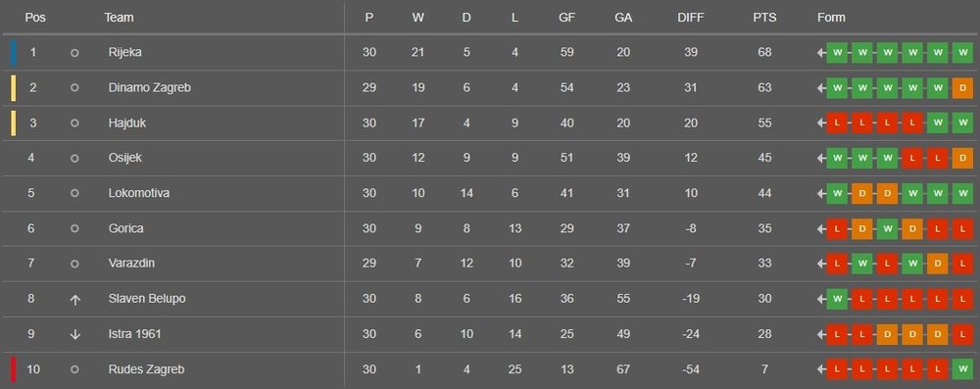Click the orange D form badge for Dinamo Zagreb
Image resolution: width=980 pixels, height=389 pixels.
[962, 88]
